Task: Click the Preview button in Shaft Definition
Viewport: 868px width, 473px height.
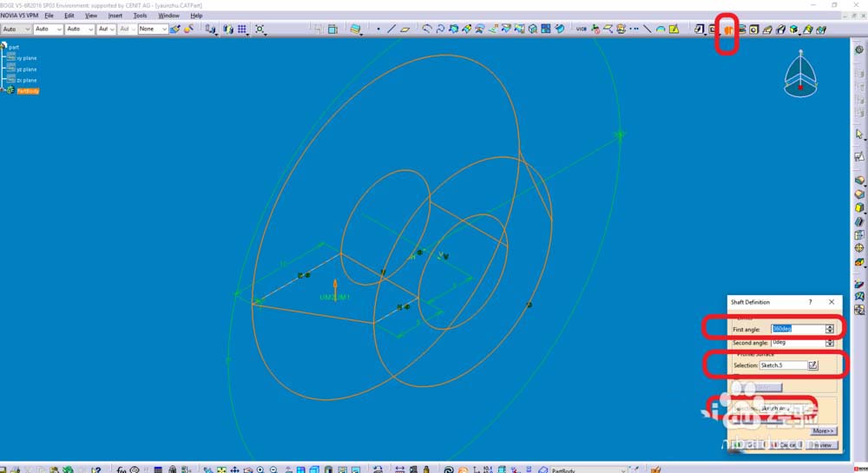Action: (x=823, y=444)
